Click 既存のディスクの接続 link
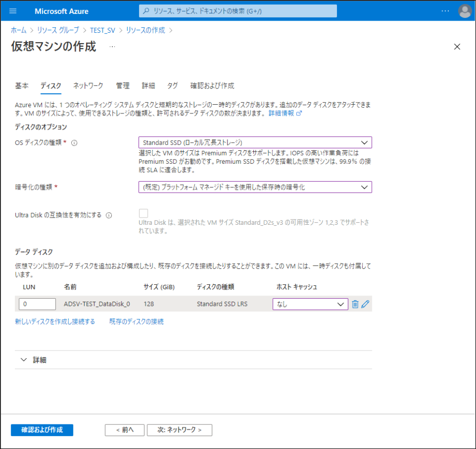Screen dimensions: 476x449 click(136, 321)
